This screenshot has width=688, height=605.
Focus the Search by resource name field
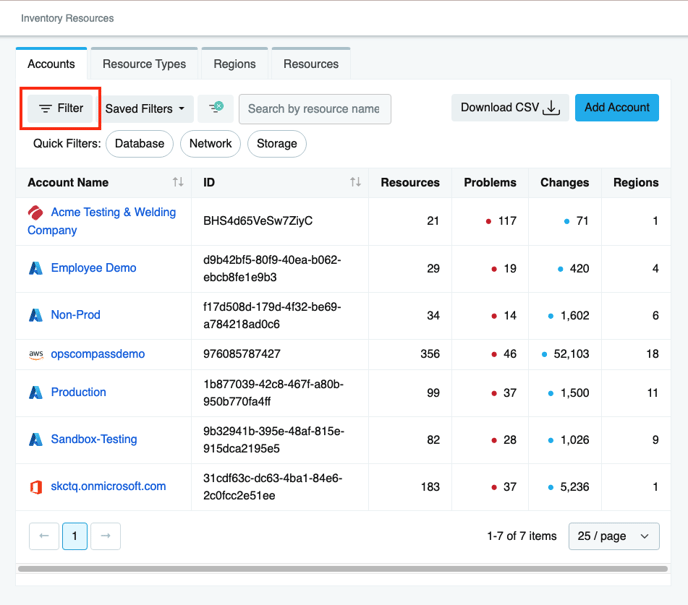click(315, 109)
